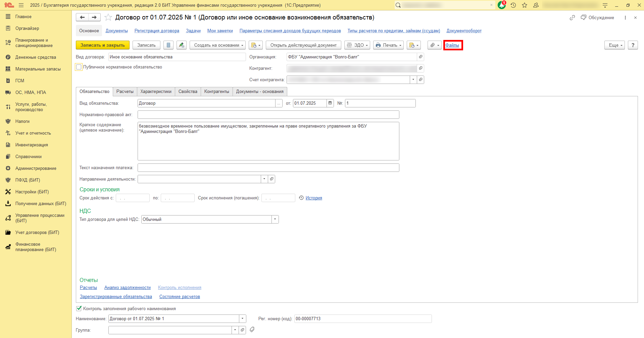
Task: Expand Тип договора для целей НДС dropdown
Action: [x=275, y=219]
